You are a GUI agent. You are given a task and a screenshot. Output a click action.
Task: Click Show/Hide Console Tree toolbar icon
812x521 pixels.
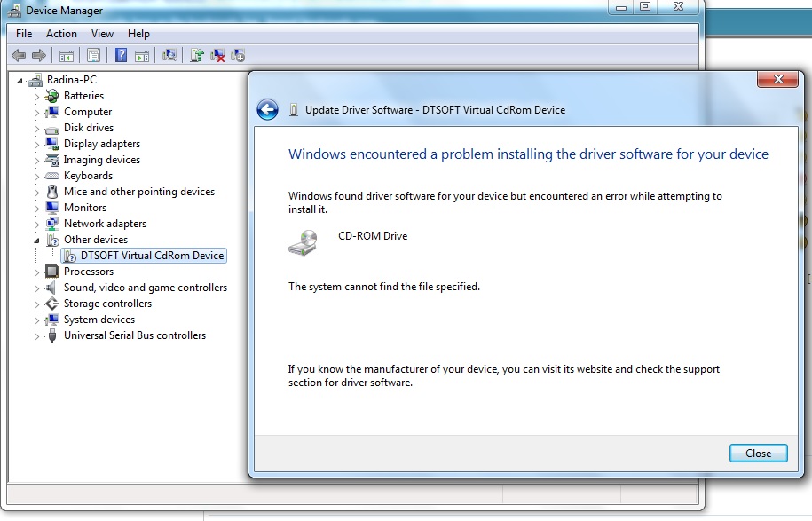tap(66, 55)
